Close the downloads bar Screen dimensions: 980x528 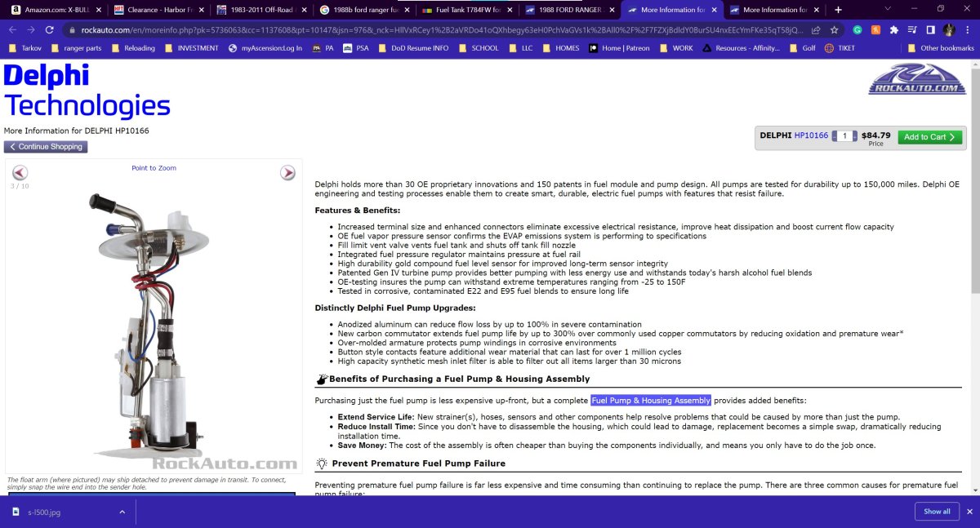(969, 512)
